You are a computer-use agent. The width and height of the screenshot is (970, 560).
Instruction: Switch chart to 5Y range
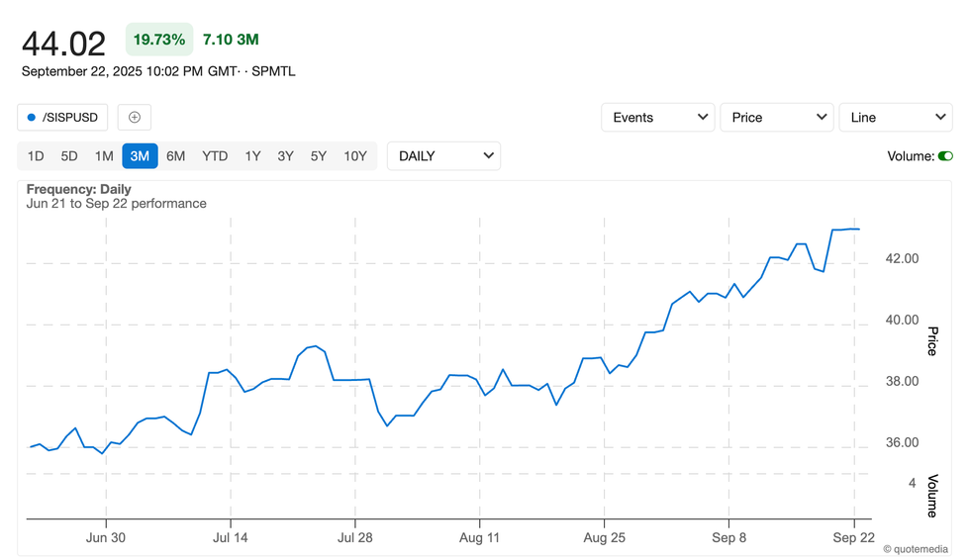click(318, 156)
